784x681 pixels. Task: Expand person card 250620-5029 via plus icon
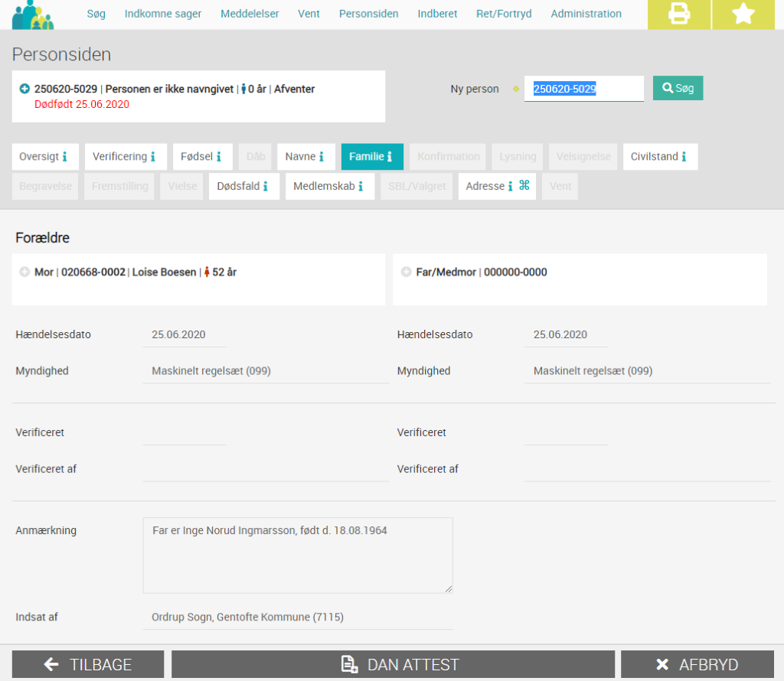click(x=24, y=89)
